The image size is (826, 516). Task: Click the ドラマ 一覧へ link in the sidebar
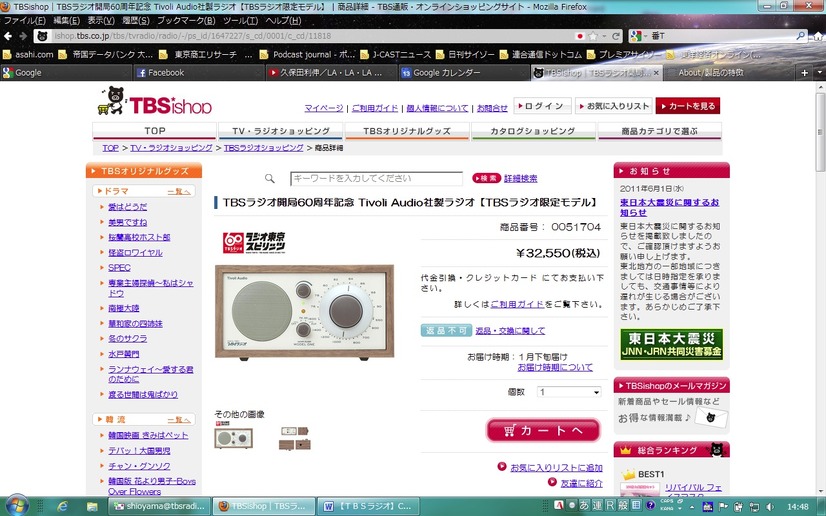tap(179, 192)
